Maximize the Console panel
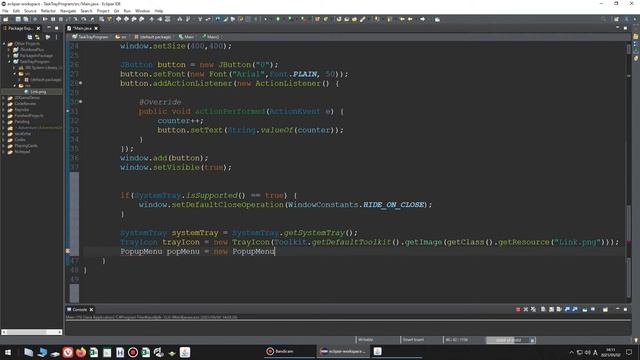Image resolution: width=640 pixels, height=360 pixels. pyautogui.click(x=625, y=309)
